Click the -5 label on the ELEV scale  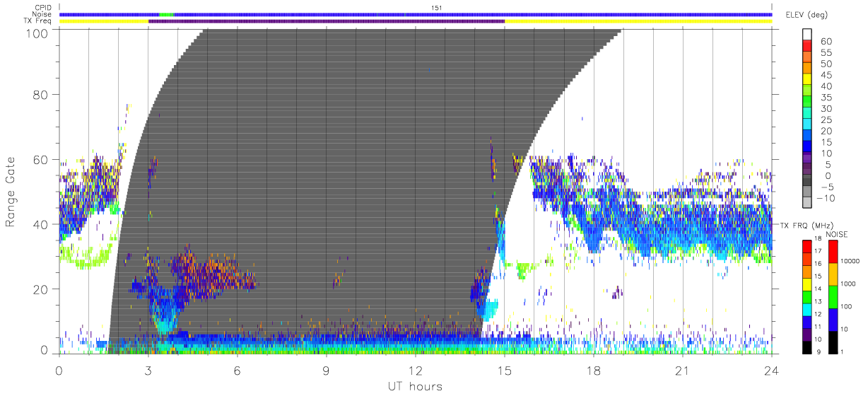click(828, 187)
